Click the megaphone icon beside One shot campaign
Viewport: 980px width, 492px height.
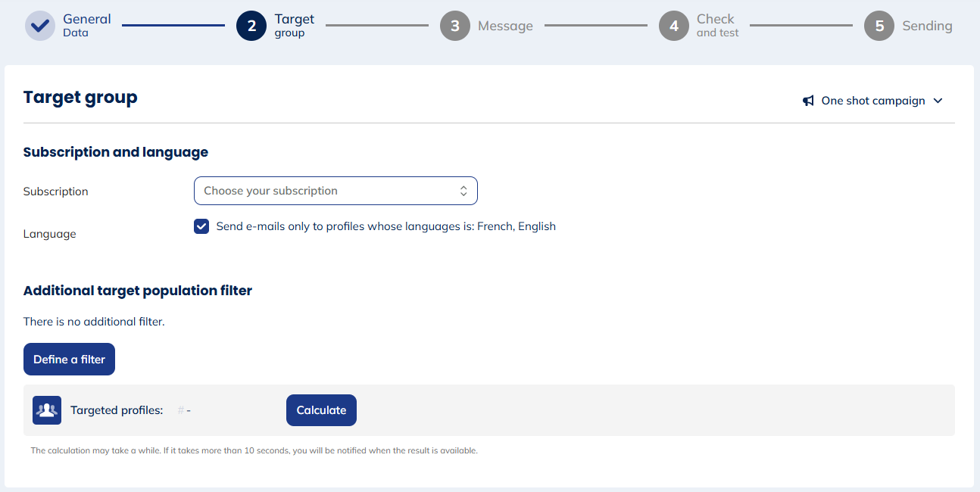click(807, 100)
